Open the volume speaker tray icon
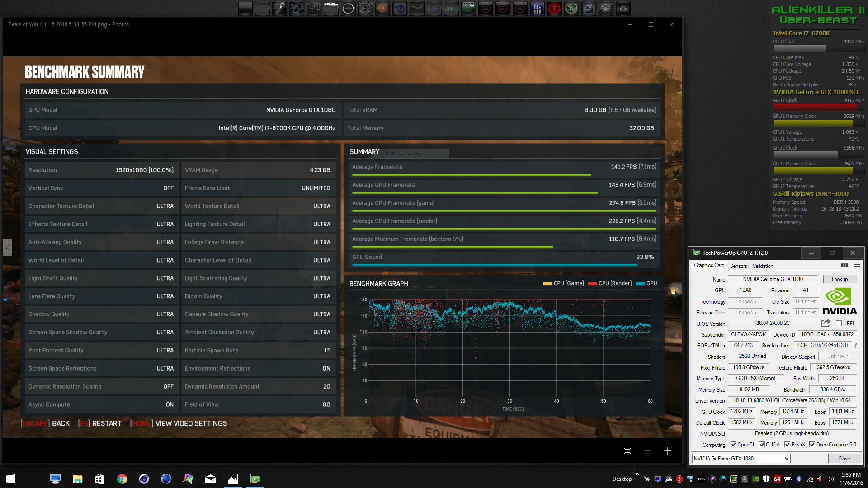Viewport: 868px width, 488px height. [830, 479]
